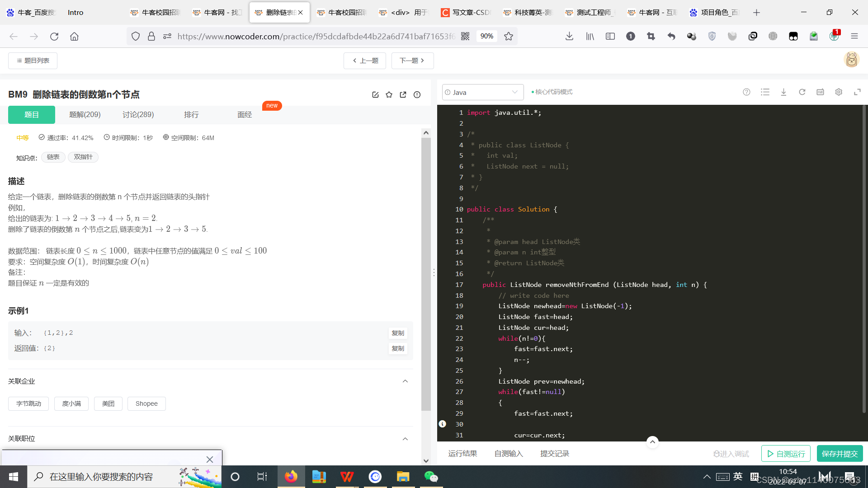Click the Shopee company tag

click(x=146, y=404)
